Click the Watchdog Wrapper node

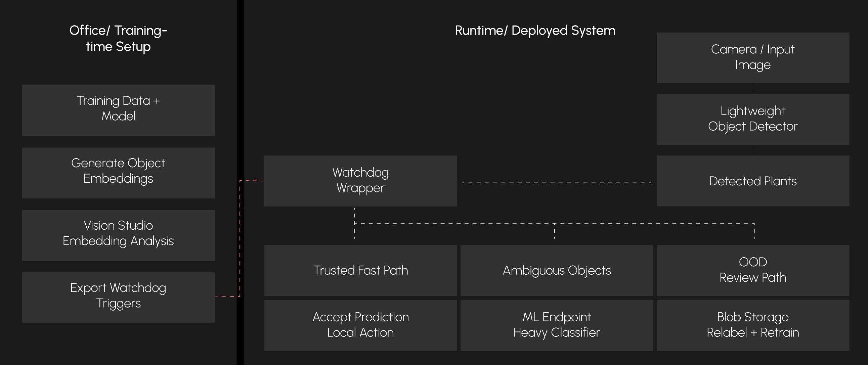pyautogui.click(x=360, y=181)
